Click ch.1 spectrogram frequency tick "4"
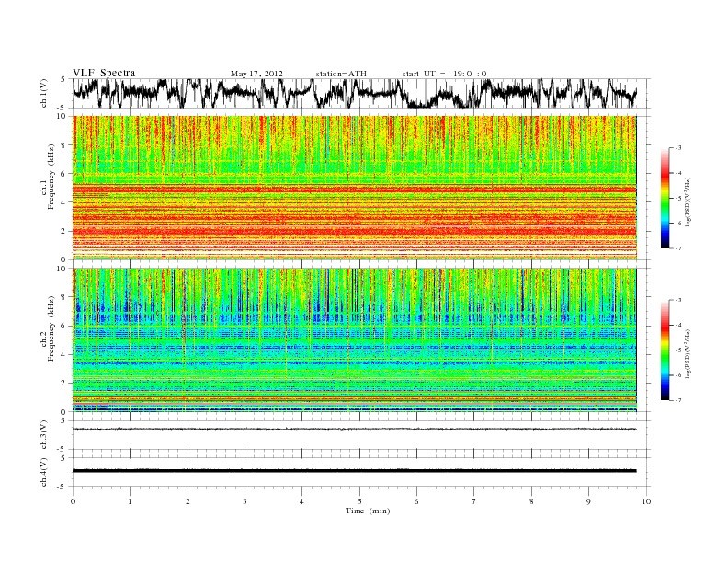The width and height of the screenshot is (728, 563). [x=63, y=202]
